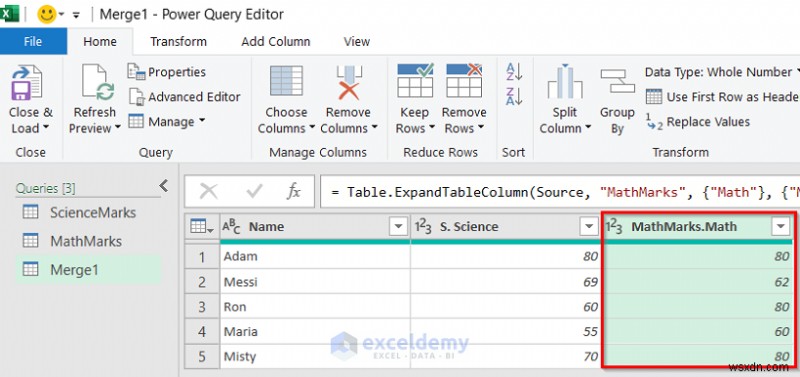Click the 123 type icon of MathMarks.Math column
The height and width of the screenshot is (377, 800).
point(614,227)
